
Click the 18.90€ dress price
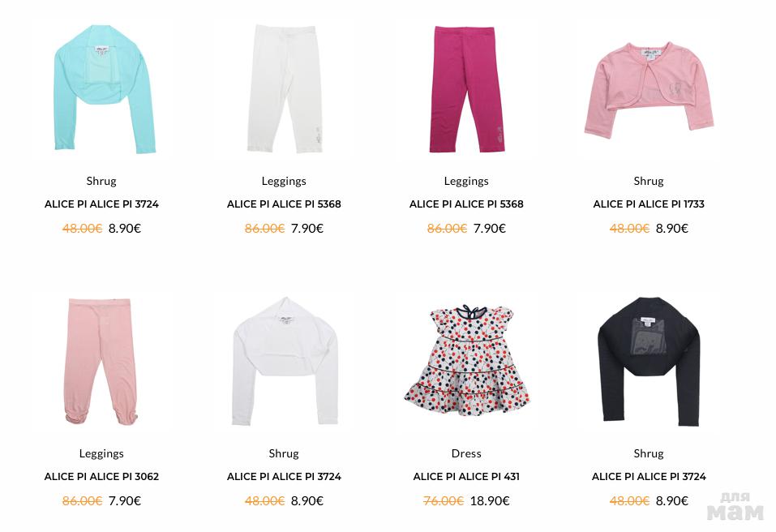point(490,501)
